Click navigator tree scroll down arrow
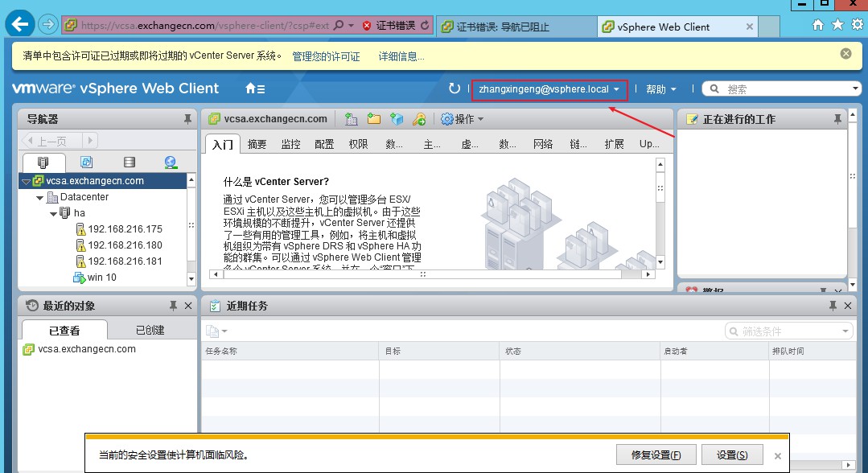The width and height of the screenshot is (868, 473). pos(191,278)
